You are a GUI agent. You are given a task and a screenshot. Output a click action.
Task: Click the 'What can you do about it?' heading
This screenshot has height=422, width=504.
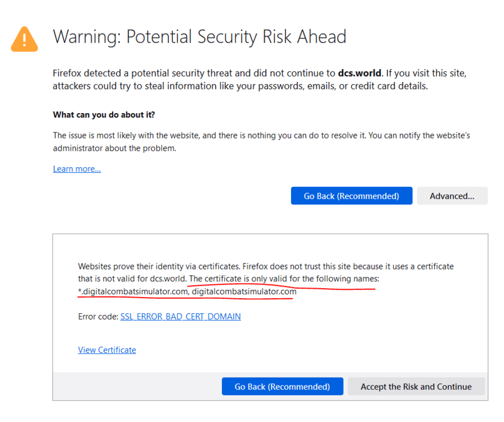[104, 115]
